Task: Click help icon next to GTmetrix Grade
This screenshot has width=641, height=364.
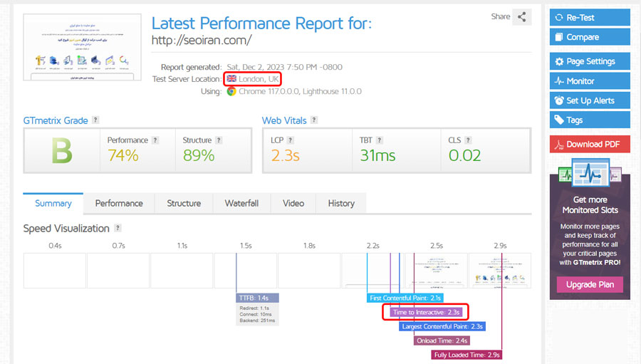Action: point(95,120)
